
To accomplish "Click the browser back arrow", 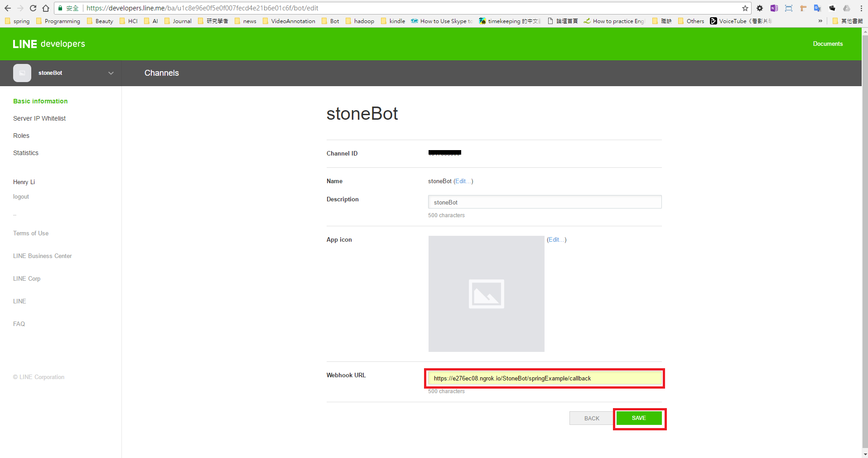I will click(8, 8).
